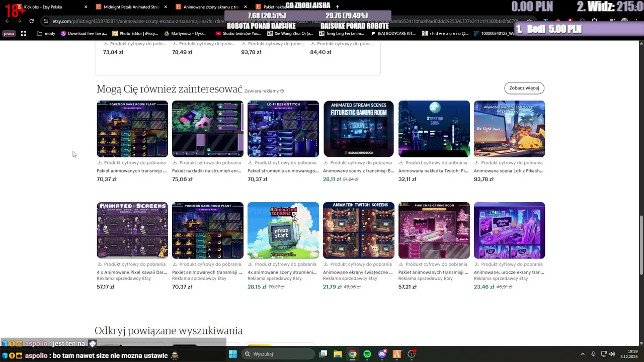View site information icon beside URL

tap(46, 21)
